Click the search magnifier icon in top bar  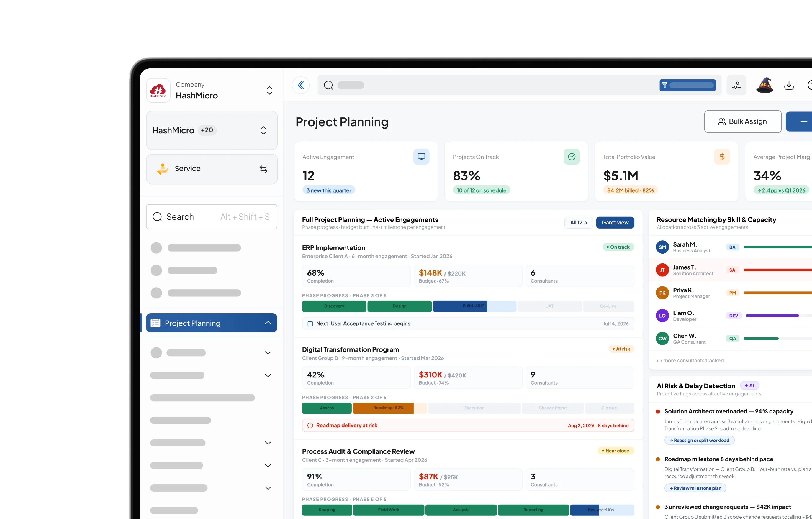(328, 85)
